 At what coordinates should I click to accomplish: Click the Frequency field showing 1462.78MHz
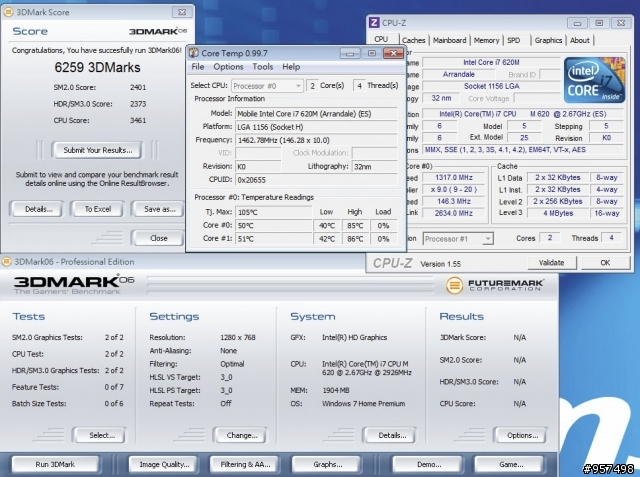pos(316,140)
